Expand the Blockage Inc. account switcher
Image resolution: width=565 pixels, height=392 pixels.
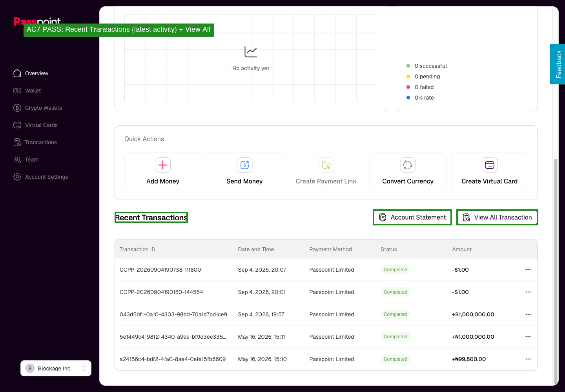coord(56,368)
